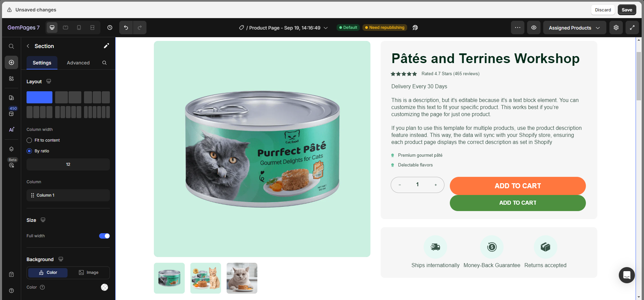Screen dimensions: 644x300
Task: Open the background color swatch
Action: [104, 287]
